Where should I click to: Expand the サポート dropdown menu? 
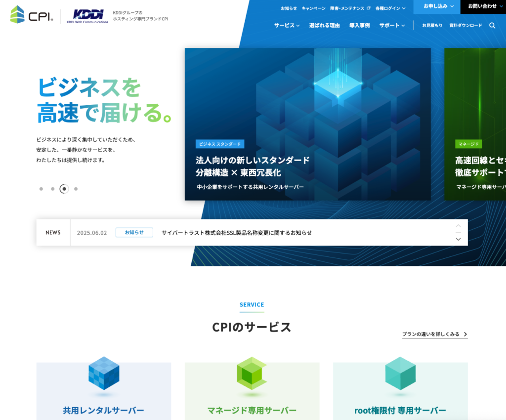pyautogui.click(x=392, y=26)
